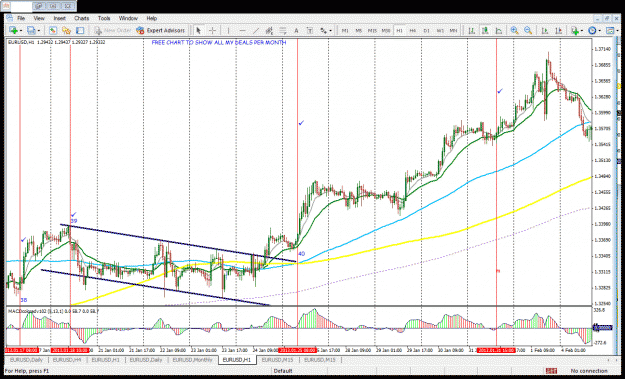Switch to the EURUSD,Monthly chart tab
The image size is (625, 379).
pos(192,360)
